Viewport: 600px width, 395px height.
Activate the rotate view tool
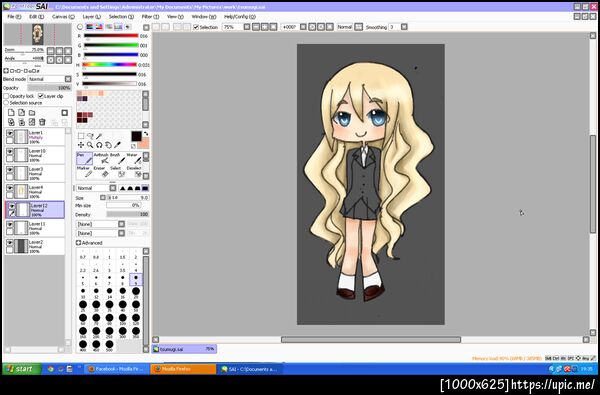pyautogui.click(x=99, y=145)
